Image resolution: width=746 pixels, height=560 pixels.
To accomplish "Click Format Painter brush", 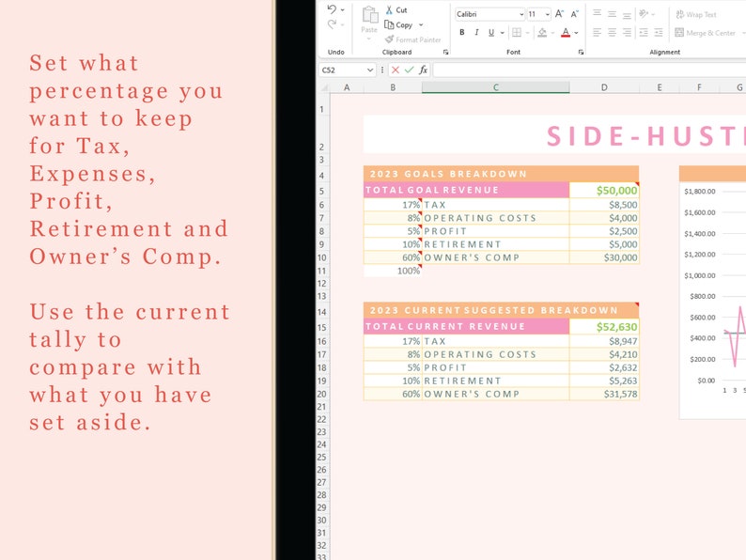I will [390, 39].
